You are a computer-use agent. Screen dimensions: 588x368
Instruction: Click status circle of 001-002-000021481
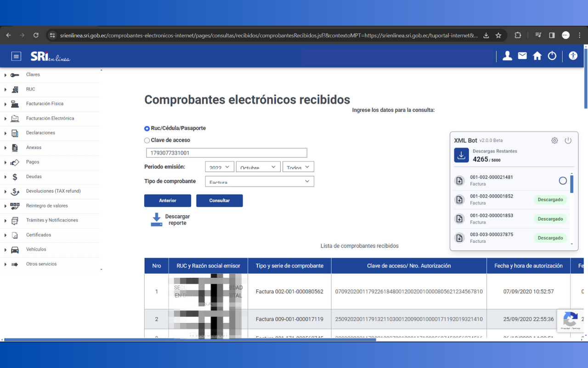point(563,181)
